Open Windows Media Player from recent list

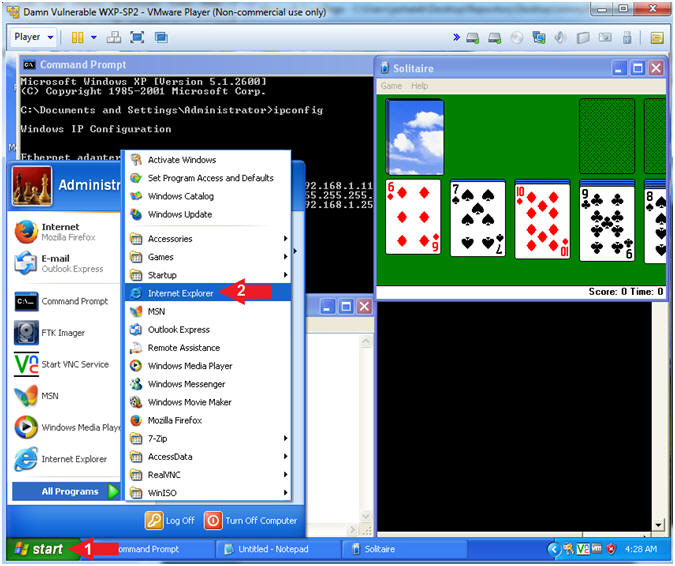pos(65,427)
